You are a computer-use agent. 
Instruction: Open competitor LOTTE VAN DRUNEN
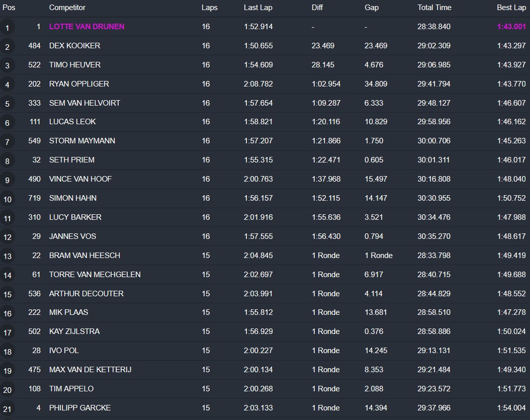(x=86, y=27)
